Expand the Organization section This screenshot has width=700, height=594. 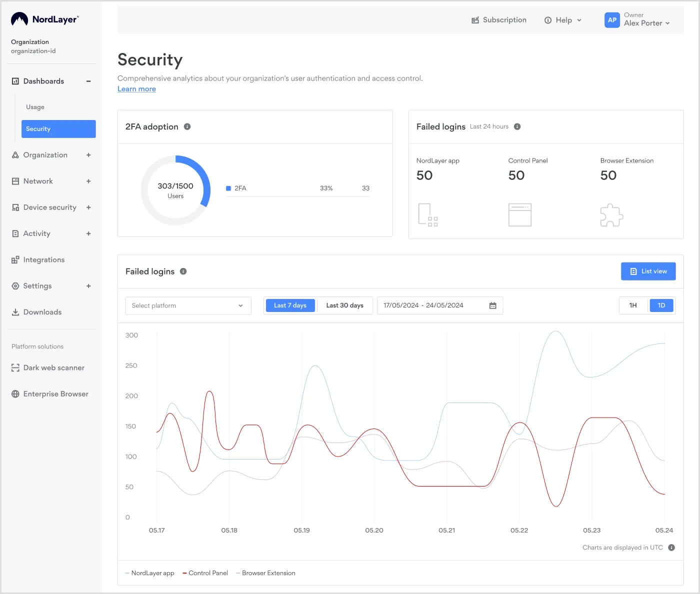(x=88, y=155)
